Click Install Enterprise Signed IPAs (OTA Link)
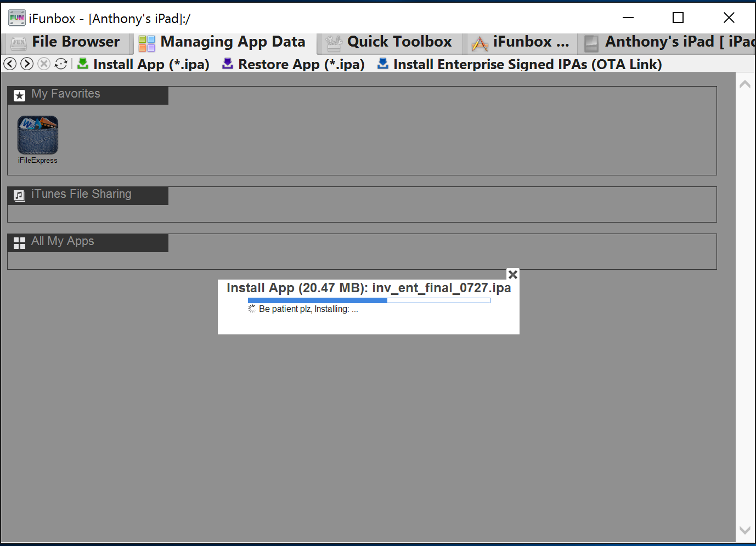 tap(520, 64)
